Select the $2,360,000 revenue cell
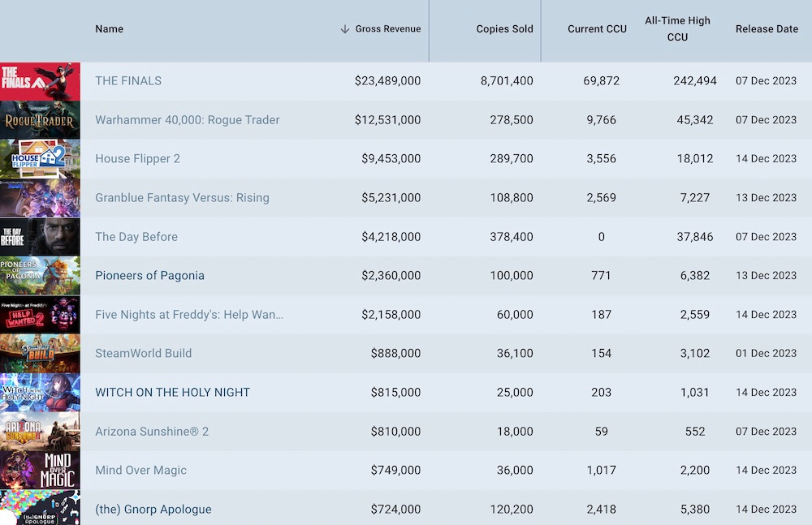 391,275
